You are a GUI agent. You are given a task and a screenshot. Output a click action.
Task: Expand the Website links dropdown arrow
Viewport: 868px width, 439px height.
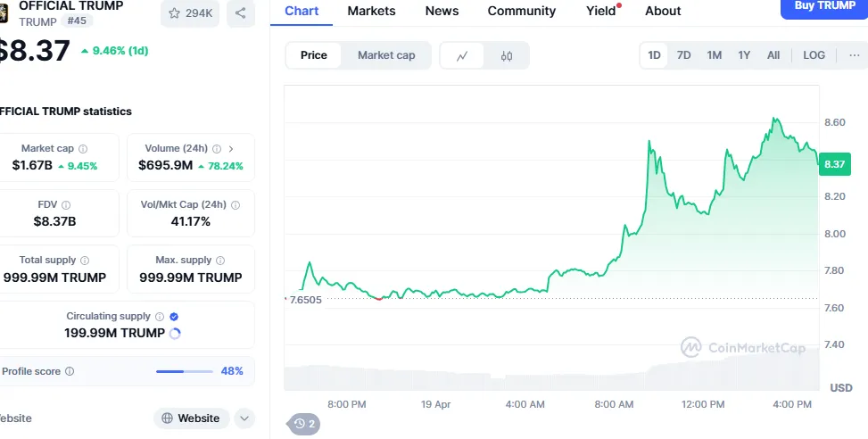click(x=244, y=418)
